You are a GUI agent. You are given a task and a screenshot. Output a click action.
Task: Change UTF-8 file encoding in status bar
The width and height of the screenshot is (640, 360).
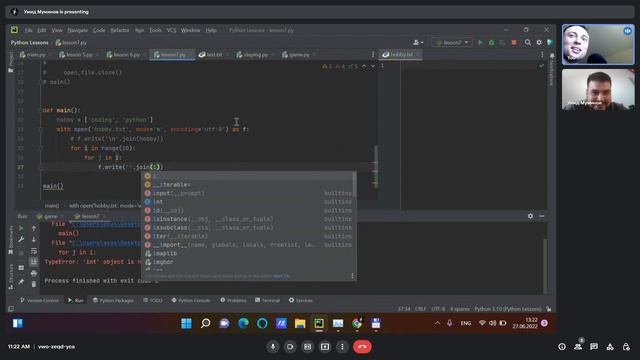(438, 309)
